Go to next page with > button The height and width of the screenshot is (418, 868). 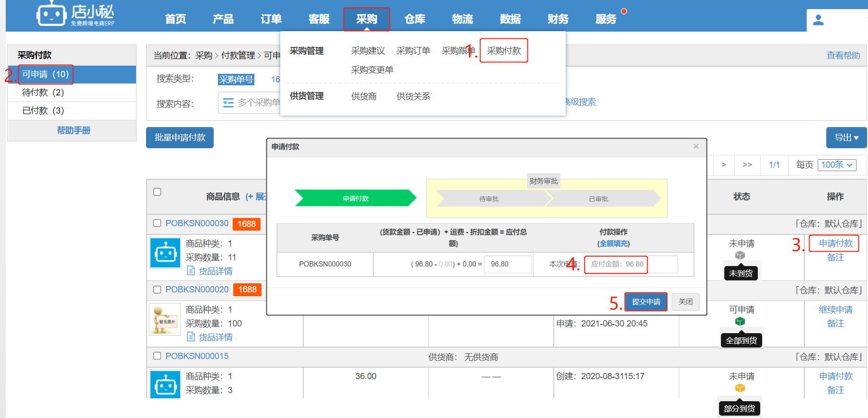pos(724,165)
